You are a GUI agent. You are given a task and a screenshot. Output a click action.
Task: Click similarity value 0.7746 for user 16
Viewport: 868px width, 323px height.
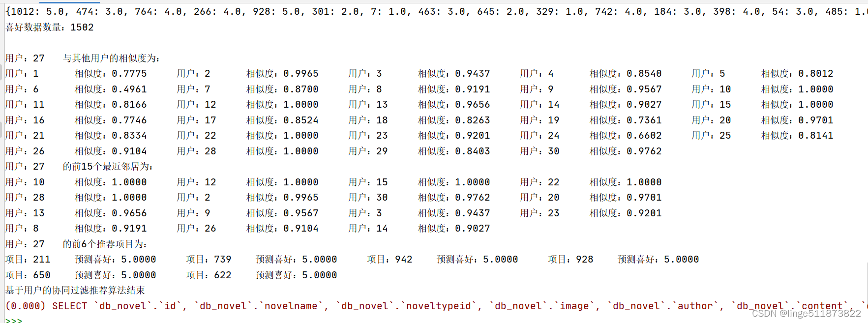129,120
